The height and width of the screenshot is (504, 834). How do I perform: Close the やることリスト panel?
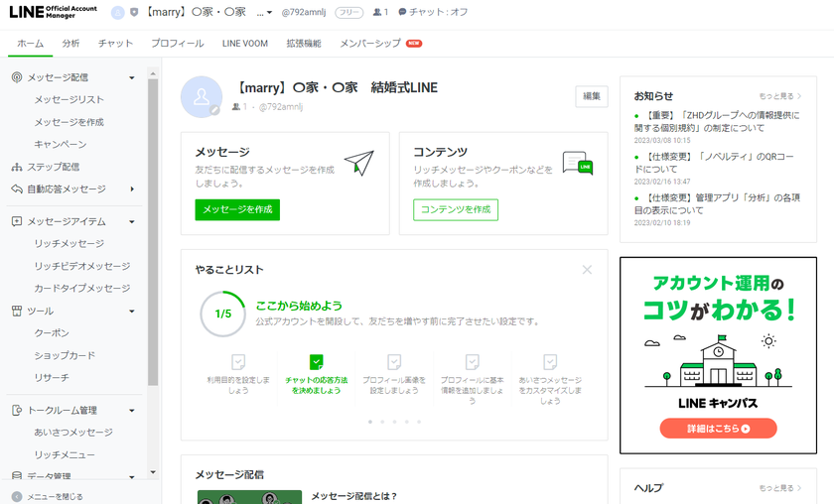click(x=587, y=270)
